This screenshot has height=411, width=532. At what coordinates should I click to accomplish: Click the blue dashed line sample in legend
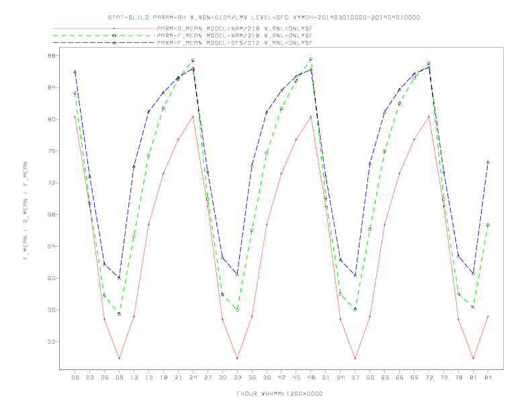point(104,43)
